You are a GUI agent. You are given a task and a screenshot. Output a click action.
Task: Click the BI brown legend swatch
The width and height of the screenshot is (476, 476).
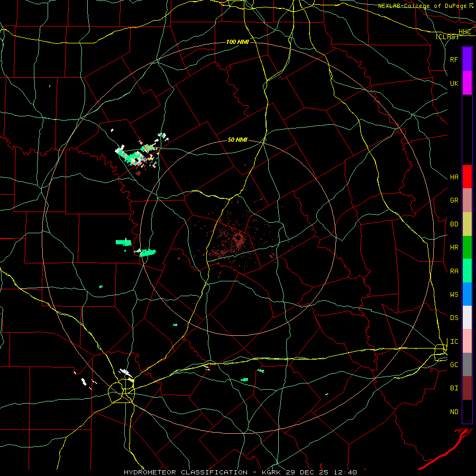pos(467,388)
